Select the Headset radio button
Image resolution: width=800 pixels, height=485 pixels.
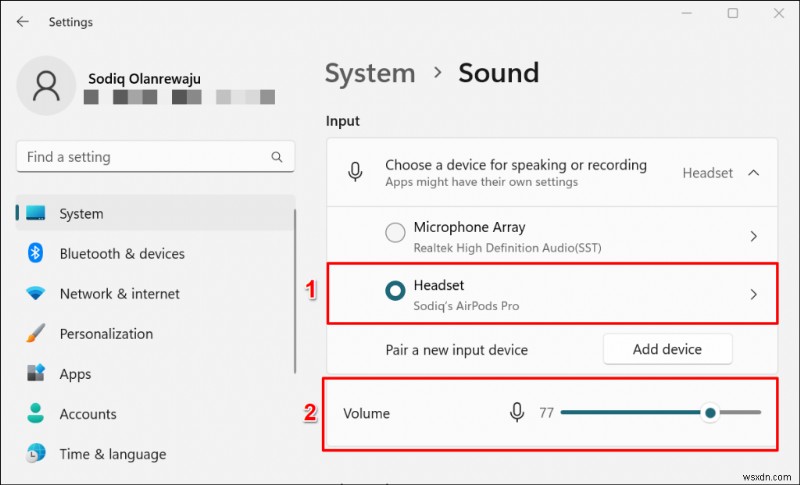[x=395, y=290]
